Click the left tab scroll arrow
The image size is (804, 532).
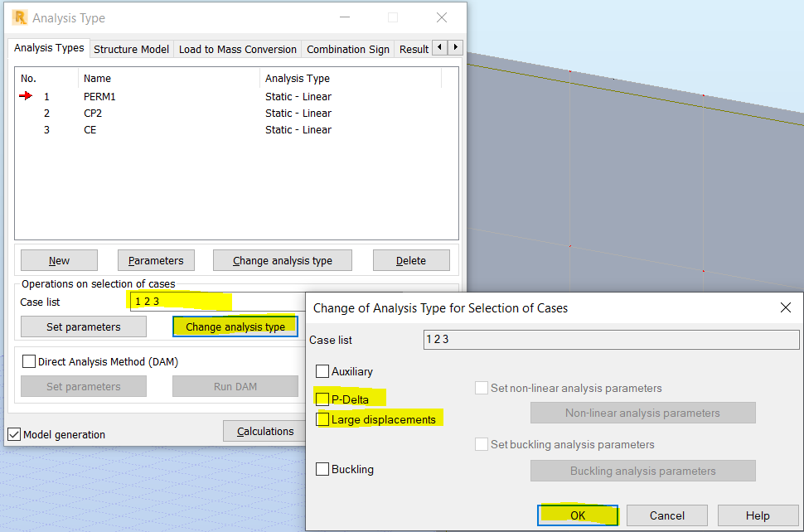(x=439, y=48)
